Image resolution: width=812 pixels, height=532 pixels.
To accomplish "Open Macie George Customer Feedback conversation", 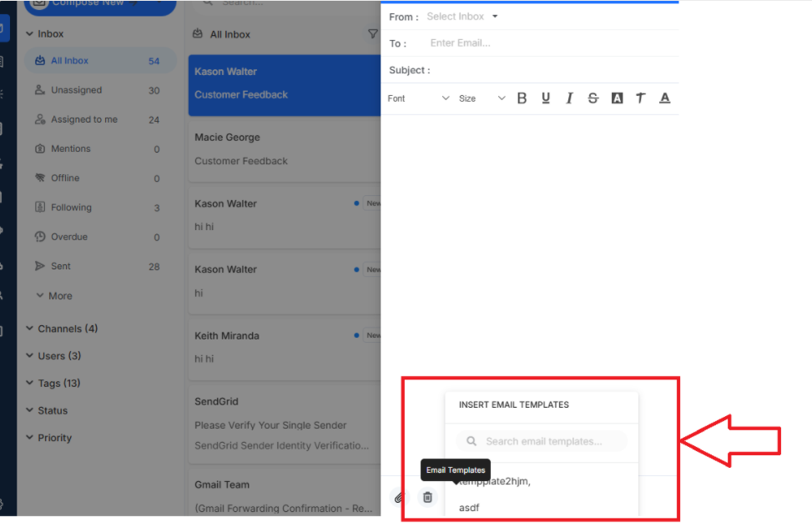I will (x=285, y=151).
